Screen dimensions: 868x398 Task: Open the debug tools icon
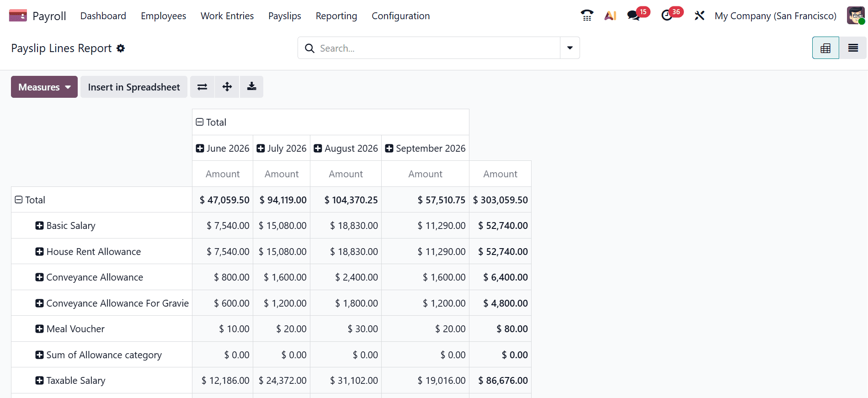click(699, 16)
